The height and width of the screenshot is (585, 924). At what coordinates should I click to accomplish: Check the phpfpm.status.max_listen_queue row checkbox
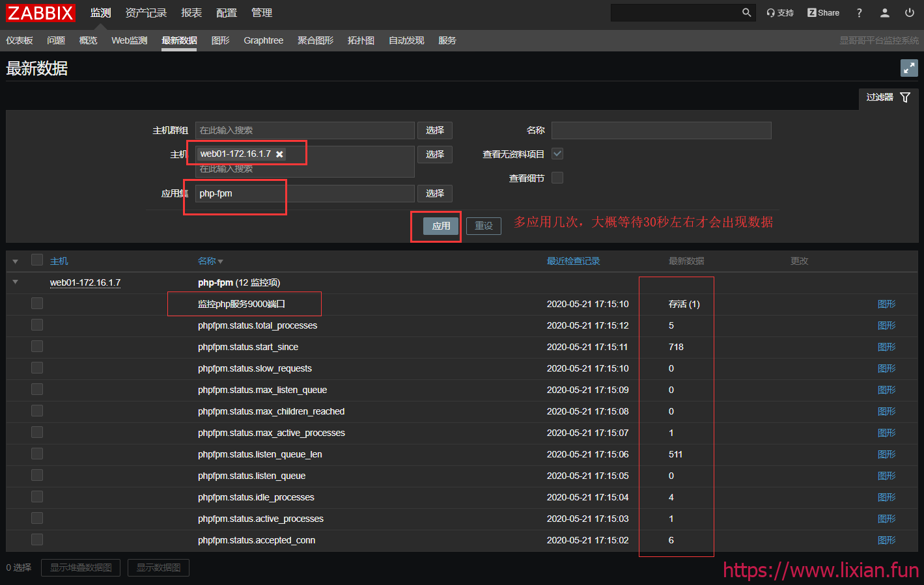point(37,389)
